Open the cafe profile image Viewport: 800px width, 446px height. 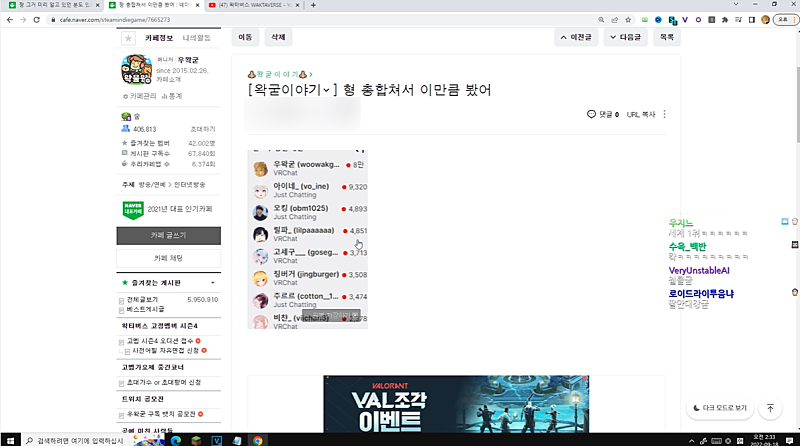(136, 69)
